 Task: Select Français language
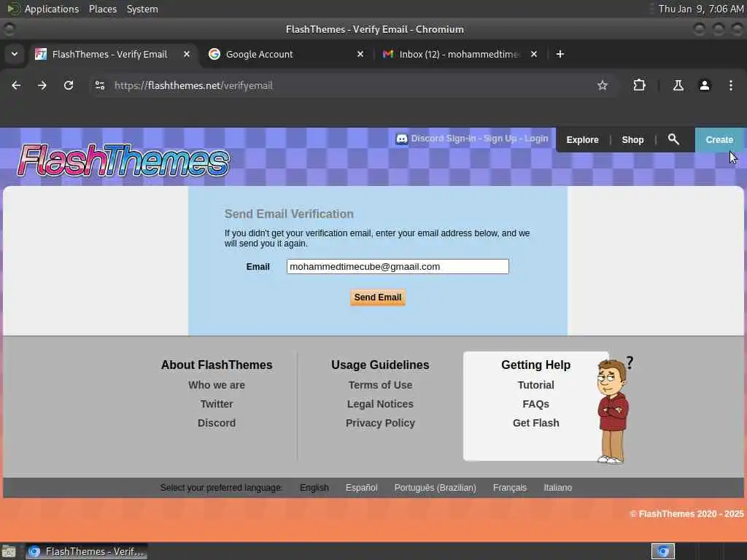(x=509, y=488)
